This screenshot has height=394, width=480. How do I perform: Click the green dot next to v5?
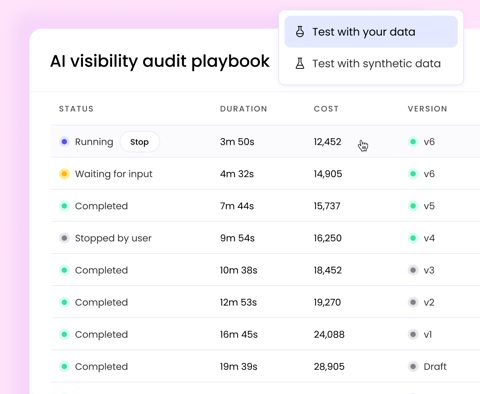click(x=413, y=206)
